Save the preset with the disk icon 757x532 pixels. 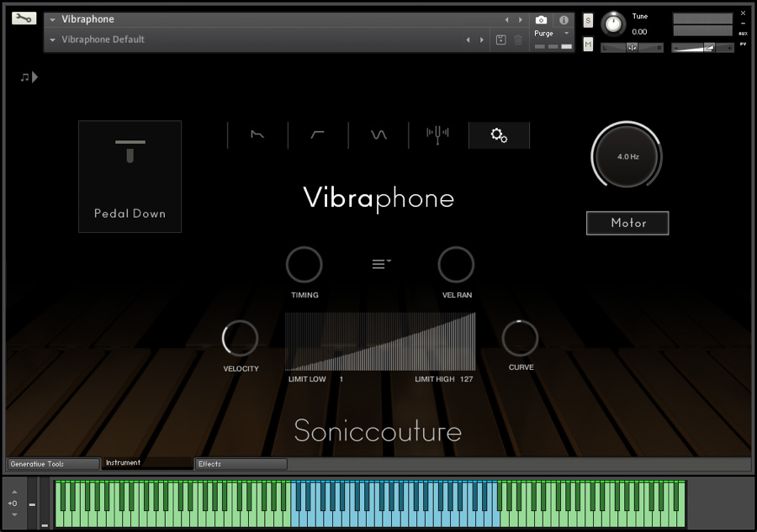click(x=501, y=40)
